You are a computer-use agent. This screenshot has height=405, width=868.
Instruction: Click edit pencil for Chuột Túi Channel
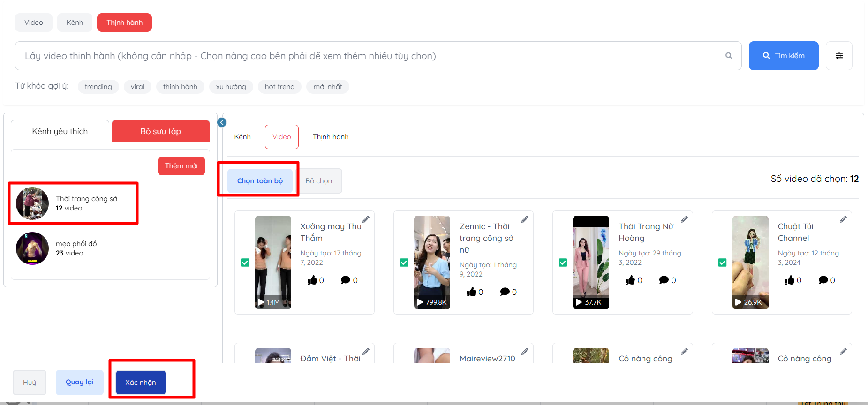pos(843,219)
